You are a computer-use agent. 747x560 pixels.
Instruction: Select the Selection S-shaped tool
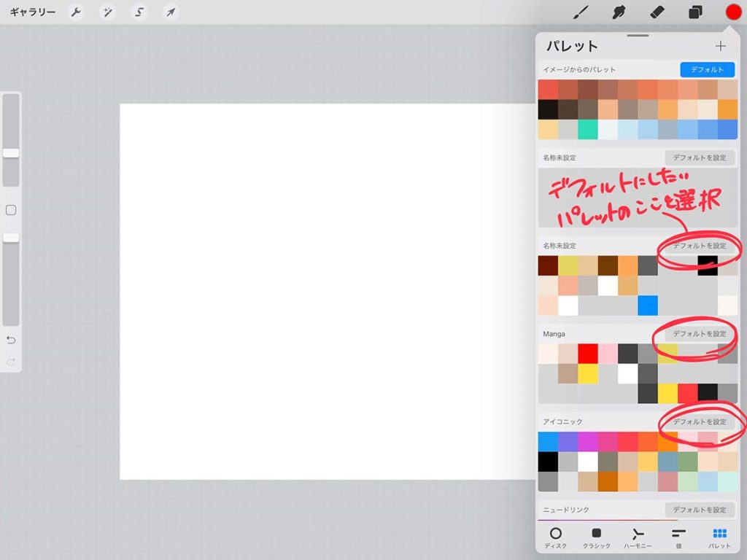click(x=139, y=12)
